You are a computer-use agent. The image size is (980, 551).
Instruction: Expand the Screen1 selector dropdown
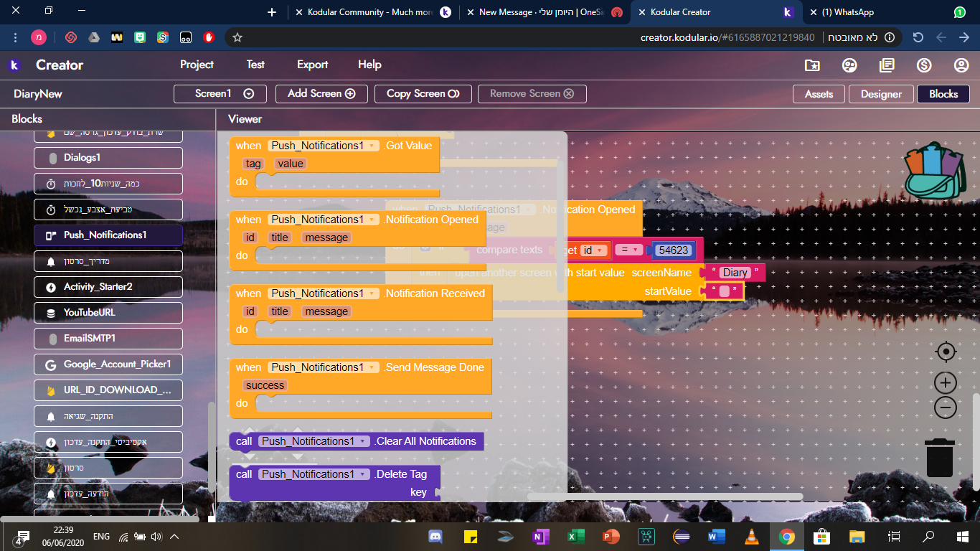click(x=249, y=93)
